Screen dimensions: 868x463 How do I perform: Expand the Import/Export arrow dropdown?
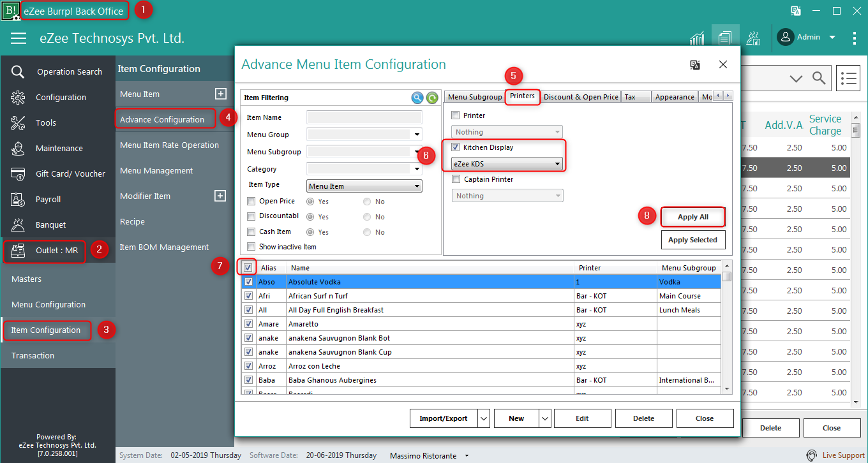(484, 418)
